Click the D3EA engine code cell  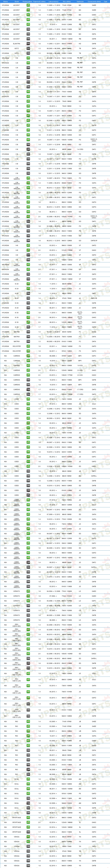point(94,332)
